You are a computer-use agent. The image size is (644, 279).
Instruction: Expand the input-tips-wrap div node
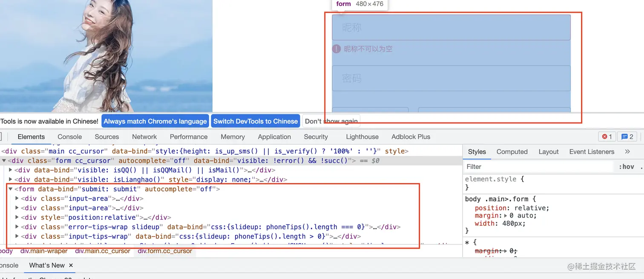[x=17, y=236]
